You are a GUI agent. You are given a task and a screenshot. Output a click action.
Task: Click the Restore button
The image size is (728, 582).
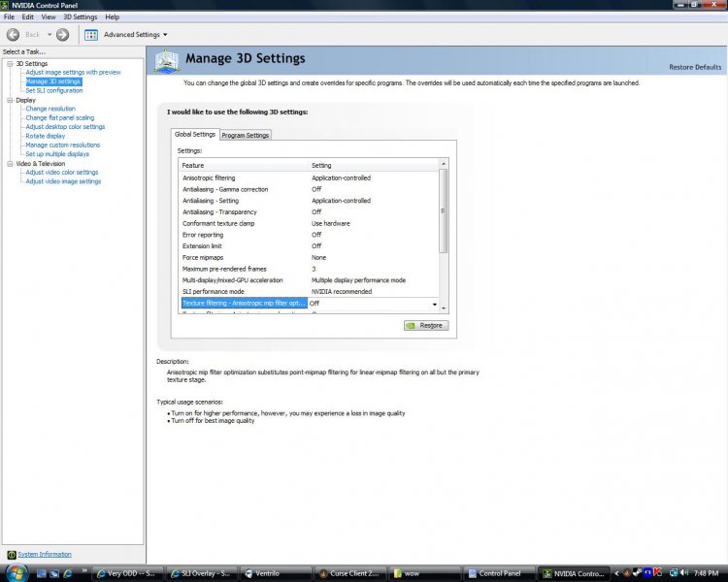[x=426, y=325]
